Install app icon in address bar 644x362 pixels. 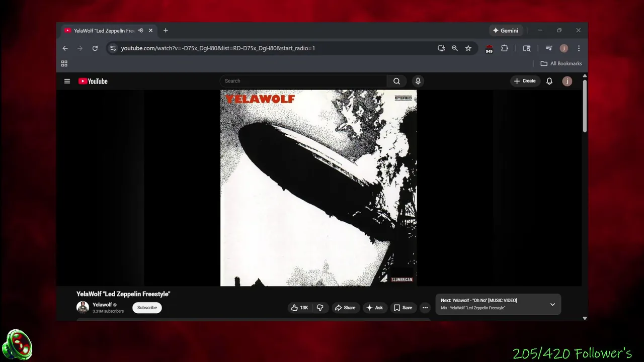tap(441, 48)
